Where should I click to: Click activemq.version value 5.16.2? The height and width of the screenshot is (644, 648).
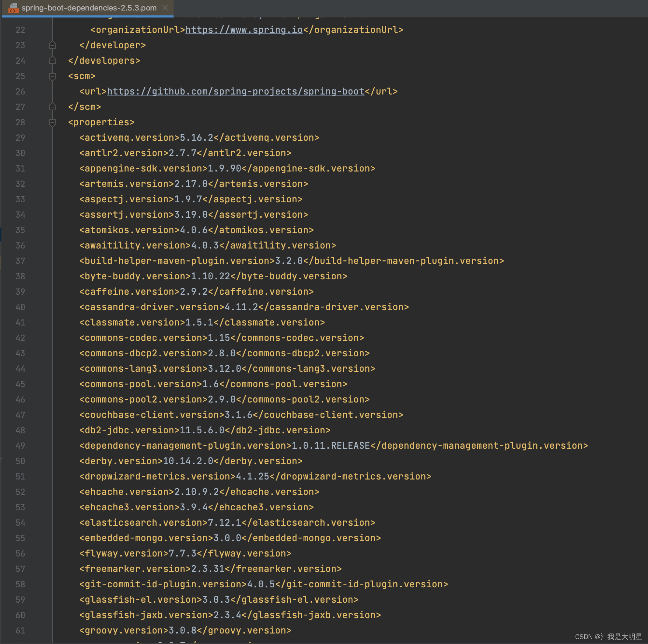click(x=197, y=138)
